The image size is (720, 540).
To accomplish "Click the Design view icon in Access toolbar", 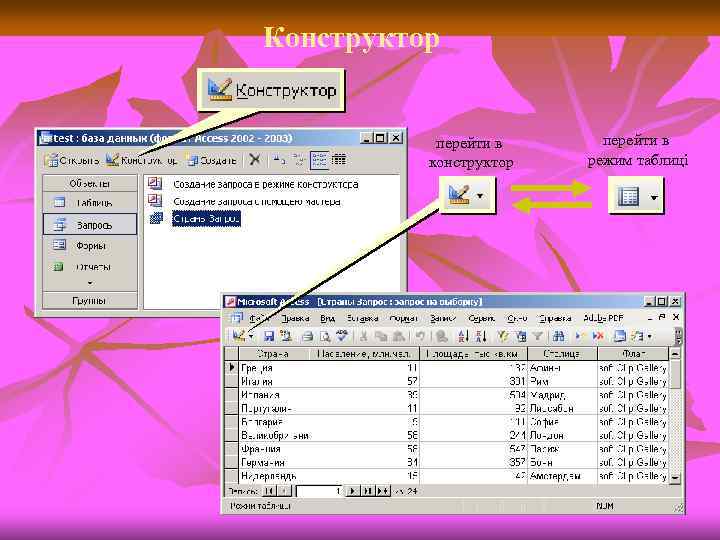I will pyautogui.click(x=239, y=336).
